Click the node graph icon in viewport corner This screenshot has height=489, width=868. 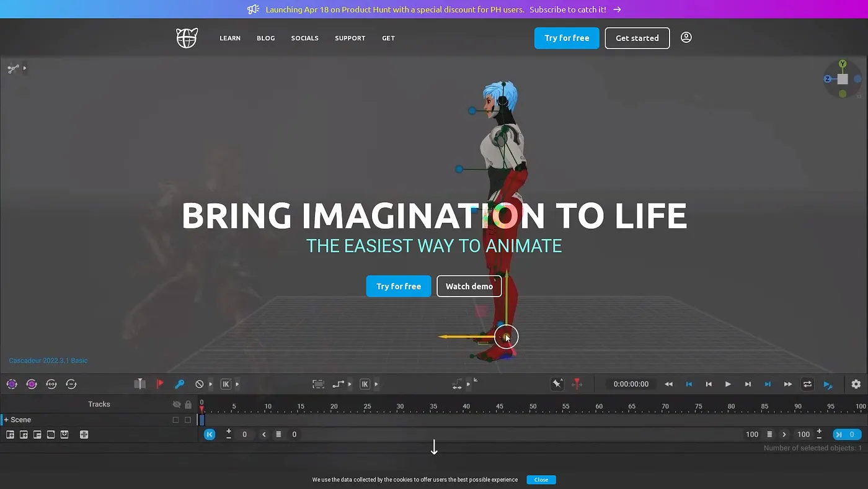(13, 68)
